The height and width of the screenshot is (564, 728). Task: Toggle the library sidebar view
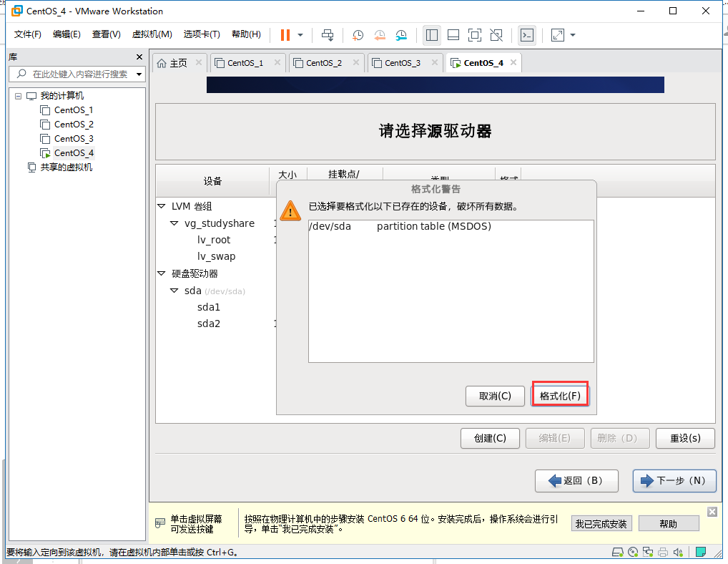[x=432, y=35]
